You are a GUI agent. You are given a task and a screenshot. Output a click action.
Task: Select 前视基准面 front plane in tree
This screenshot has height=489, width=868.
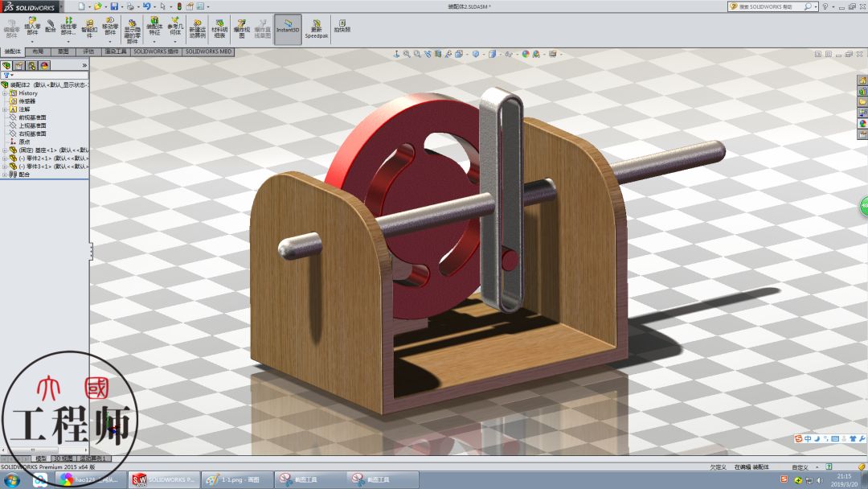(32, 117)
